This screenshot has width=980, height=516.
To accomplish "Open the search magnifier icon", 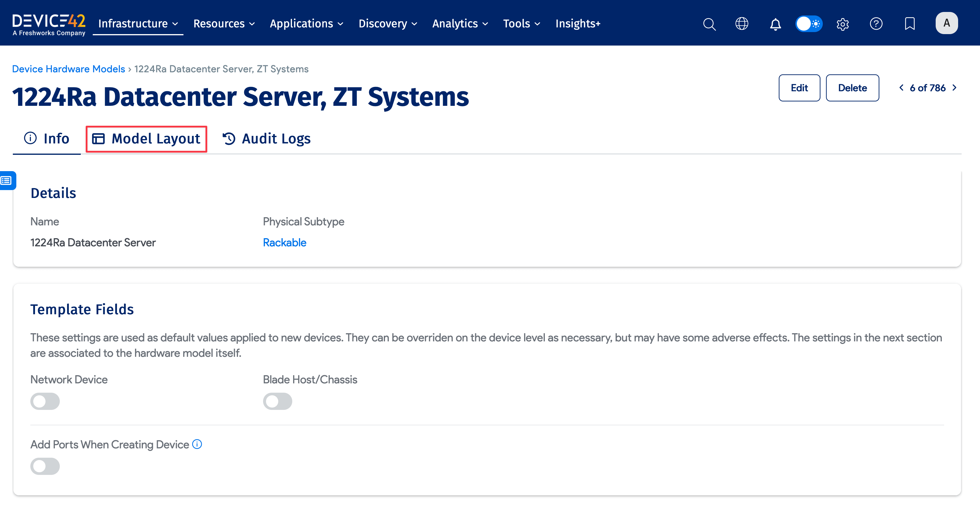I will point(709,24).
